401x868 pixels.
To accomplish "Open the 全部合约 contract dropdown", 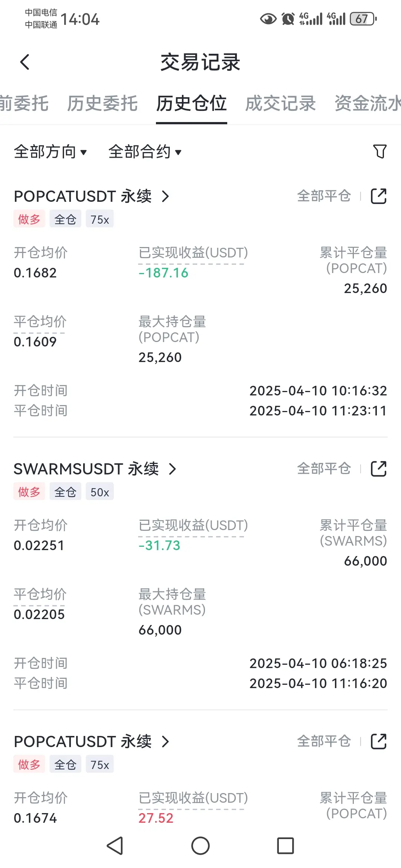I will (145, 152).
